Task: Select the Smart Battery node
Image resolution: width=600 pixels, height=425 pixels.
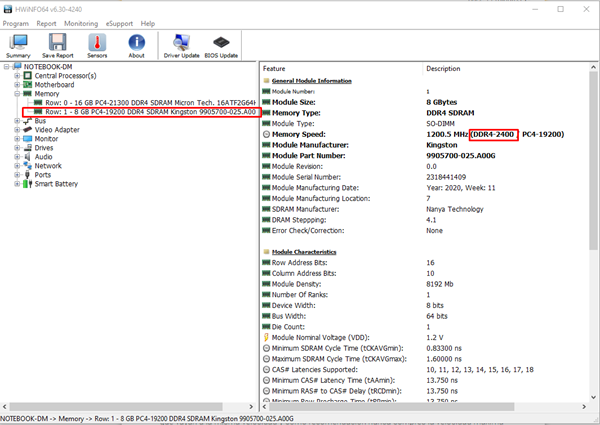Action: [x=56, y=184]
